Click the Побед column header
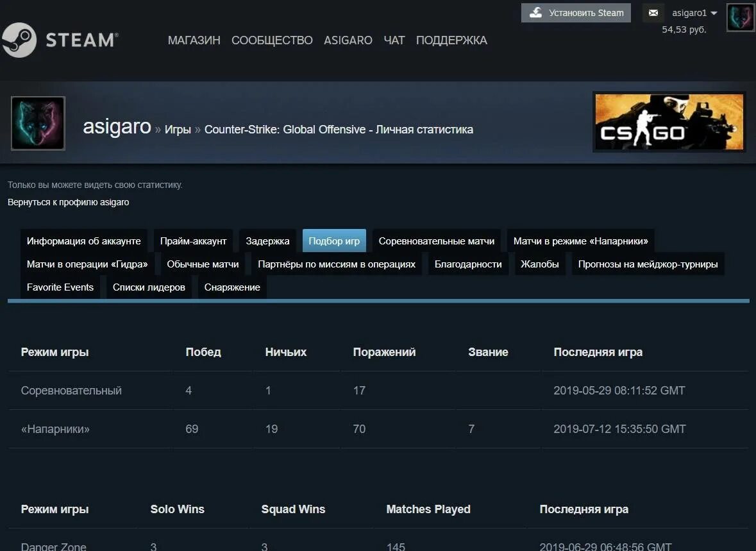This screenshot has width=756, height=551. click(x=203, y=352)
